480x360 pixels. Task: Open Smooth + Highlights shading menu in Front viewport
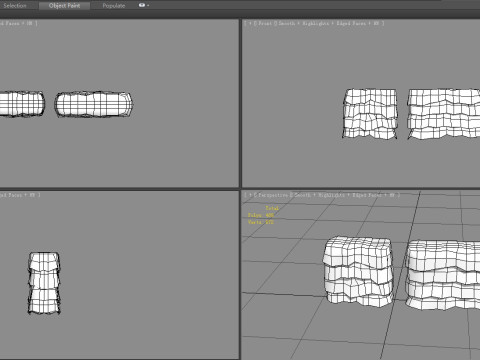click(304, 23)
